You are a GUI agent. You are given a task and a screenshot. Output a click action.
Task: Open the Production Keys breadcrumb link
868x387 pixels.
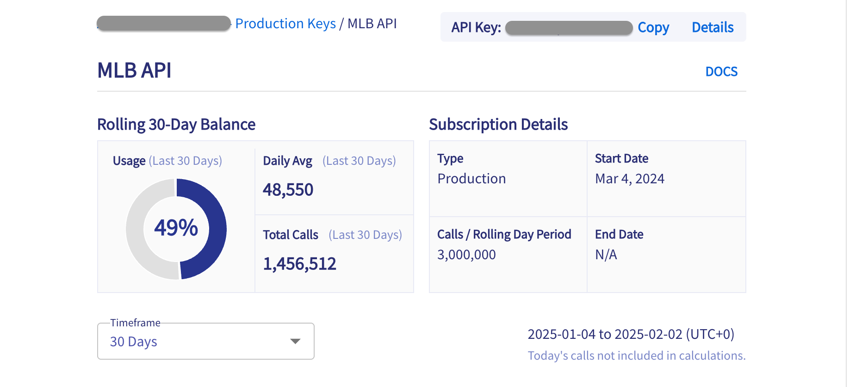[285, 24]
